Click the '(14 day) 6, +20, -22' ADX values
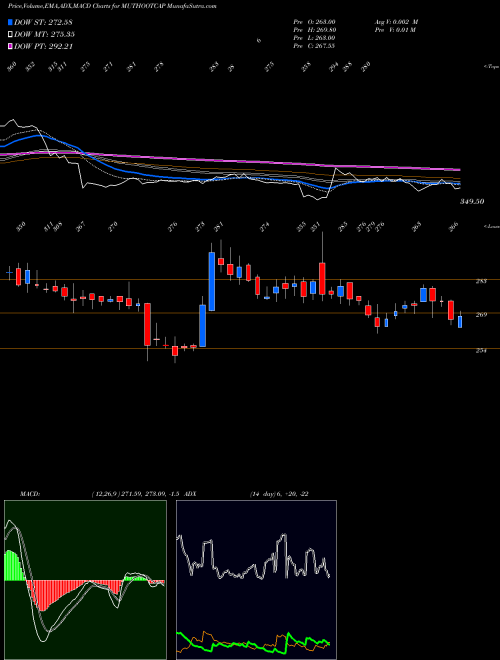The height and width of the screenshot is (660, 500). pyautogui.click(x=279, y=494)
